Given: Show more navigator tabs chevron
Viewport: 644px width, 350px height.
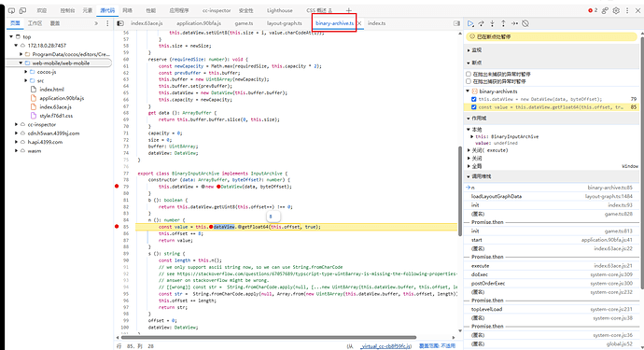Looking at the screenshot, I should pos(96,23).
